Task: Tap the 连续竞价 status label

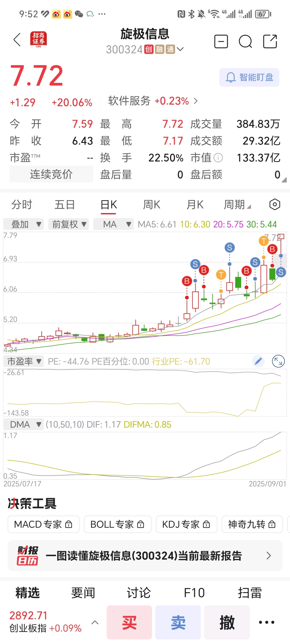Action: pos(51,174)
